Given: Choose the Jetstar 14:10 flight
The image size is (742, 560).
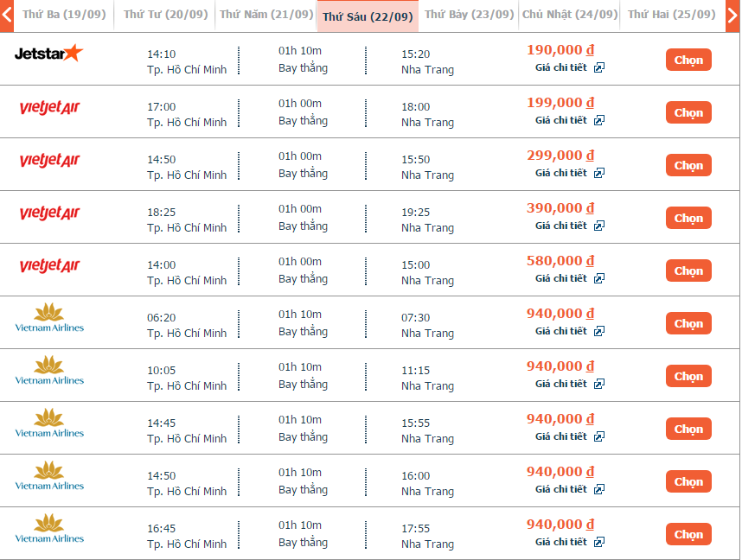Looking at the screenshot, I should coord(688,60).
